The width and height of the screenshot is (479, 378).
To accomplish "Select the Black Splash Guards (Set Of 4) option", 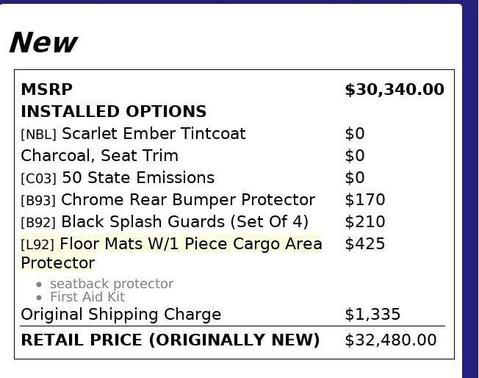I will pos(185,222).
